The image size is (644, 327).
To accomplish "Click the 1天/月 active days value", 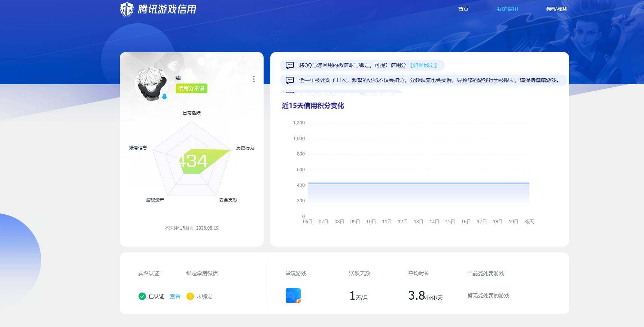I will (x=359, y=296).
